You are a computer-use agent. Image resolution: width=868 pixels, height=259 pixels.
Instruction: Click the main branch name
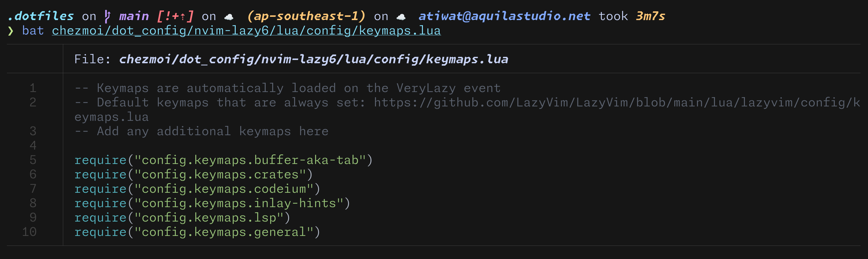tap(134, 16)
